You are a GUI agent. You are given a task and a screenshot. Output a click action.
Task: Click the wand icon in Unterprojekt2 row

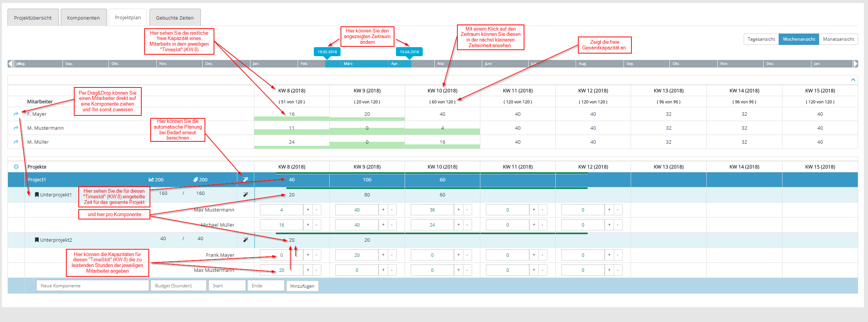click(246, 240)
